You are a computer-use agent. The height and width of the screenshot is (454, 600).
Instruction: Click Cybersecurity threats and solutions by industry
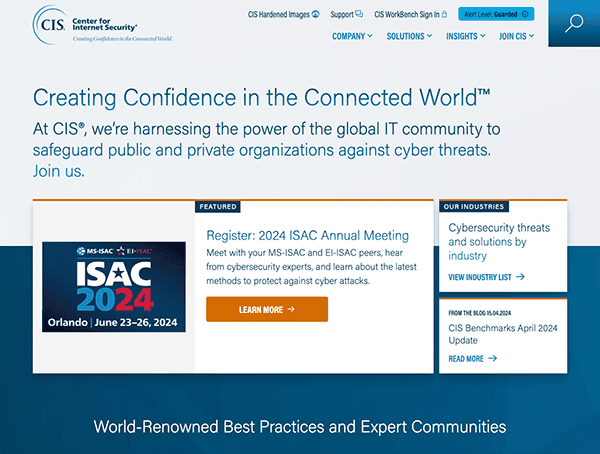coord(499,242)
